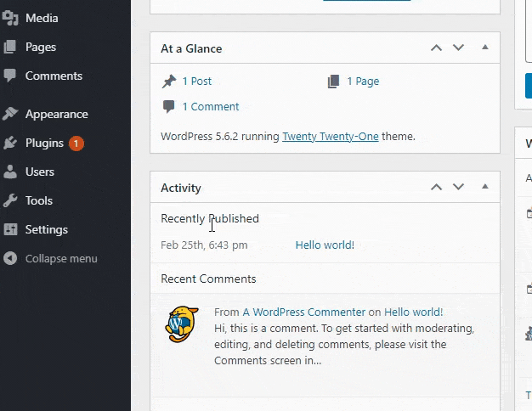Open the 1 Post link
Viewport: 532px width, 411px height.
[197, 82]
